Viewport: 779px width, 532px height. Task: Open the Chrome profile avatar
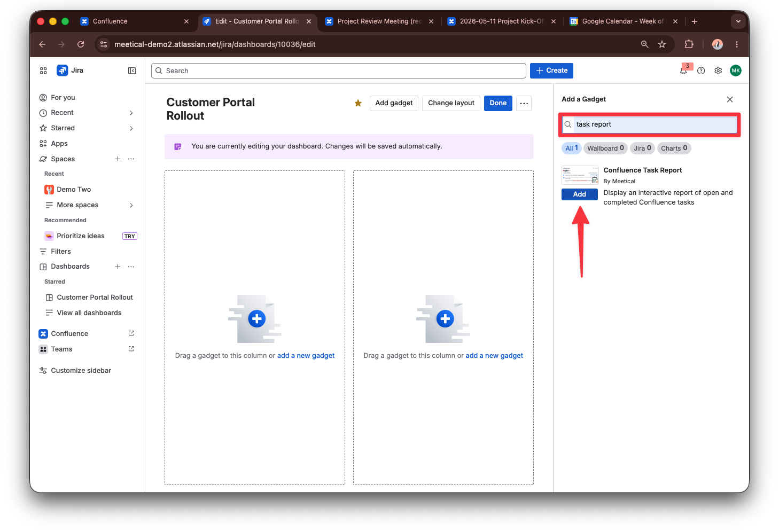(x=718, y=44)
